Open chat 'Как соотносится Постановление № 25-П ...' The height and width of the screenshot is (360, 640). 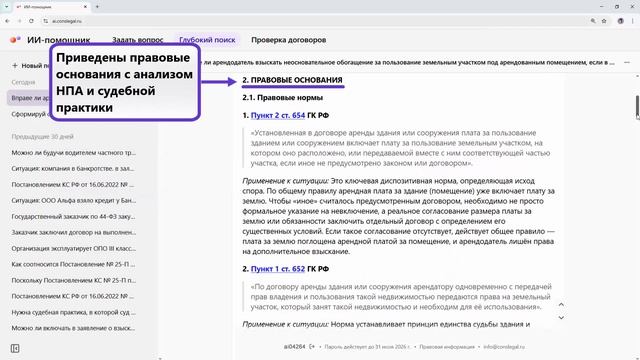tap(73, 264)
